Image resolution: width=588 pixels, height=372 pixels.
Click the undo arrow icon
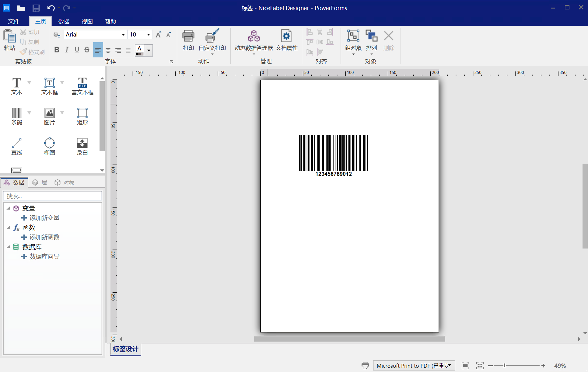click(x=51, y=8)
